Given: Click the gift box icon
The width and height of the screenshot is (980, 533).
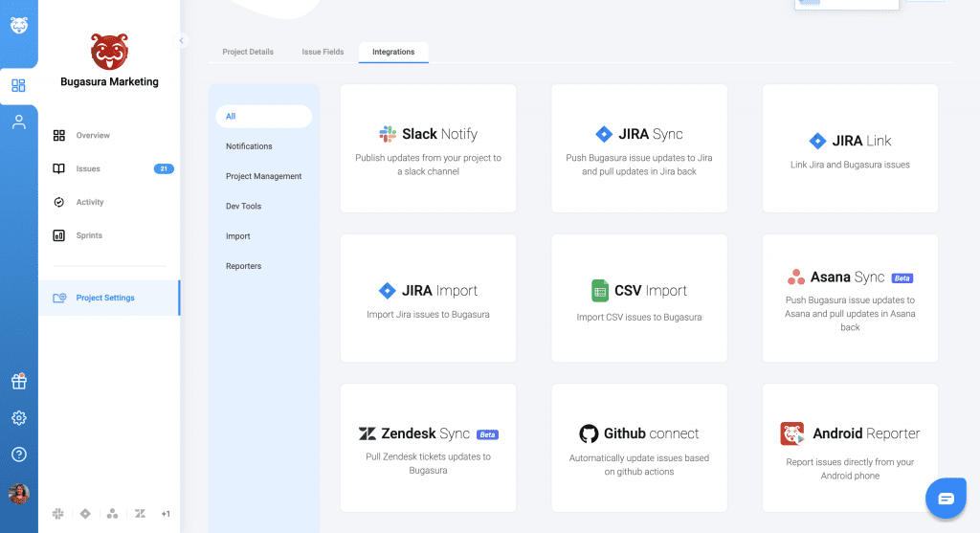Looking at the screenshot, I should point(19,381).
